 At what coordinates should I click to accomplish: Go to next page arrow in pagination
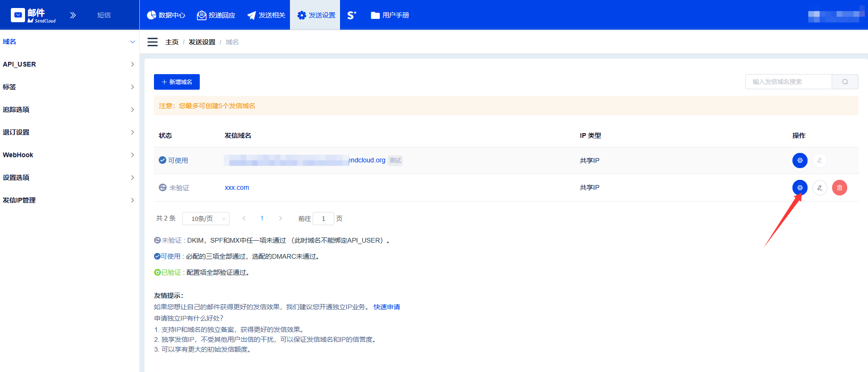pyautogui.click(x=281, y=219)
